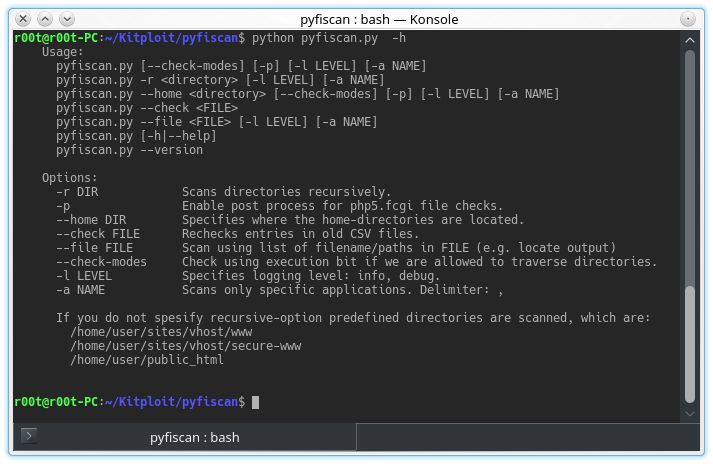Viewport: 713px width, 464px height.
Task: Select the 'pyfiscan : bash' tab
Action: [x=185, y=437]
